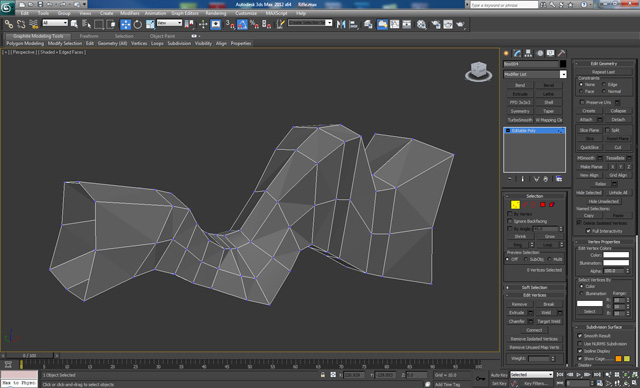Enable the Preserve UVs checkbox
Image resolution: width=640 pixels, height=388 pixels.
tap(582, 102)
